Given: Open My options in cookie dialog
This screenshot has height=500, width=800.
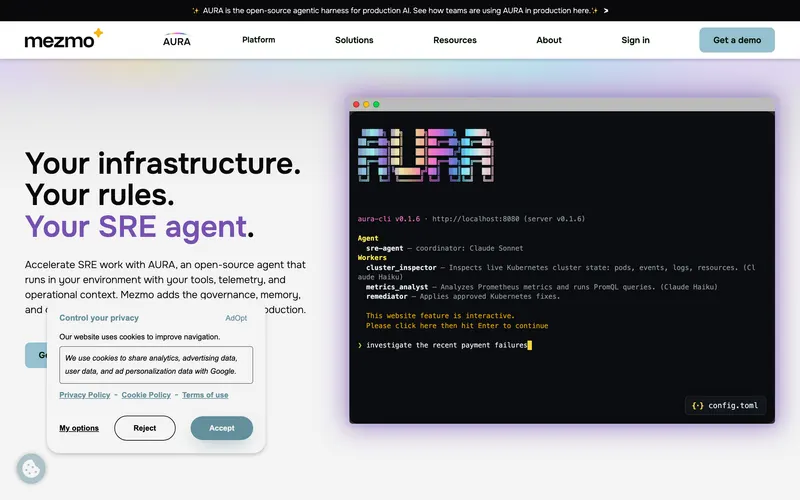Looking at the screenshot, I should [79, 428].
